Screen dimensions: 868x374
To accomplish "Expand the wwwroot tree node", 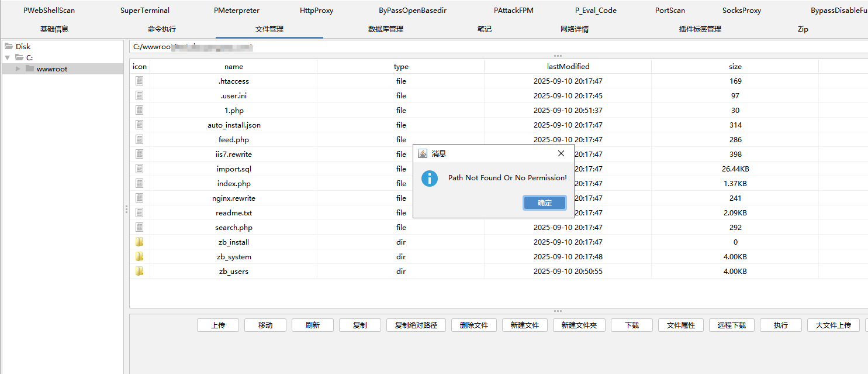I will click(18, 68).
